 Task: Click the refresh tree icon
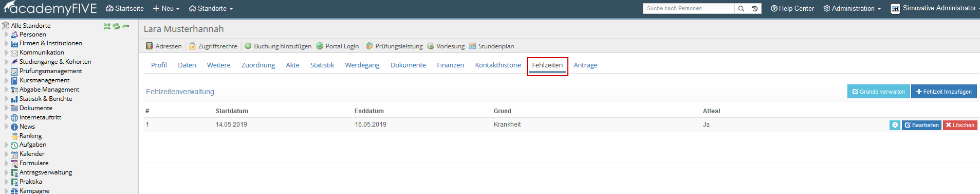117,26
